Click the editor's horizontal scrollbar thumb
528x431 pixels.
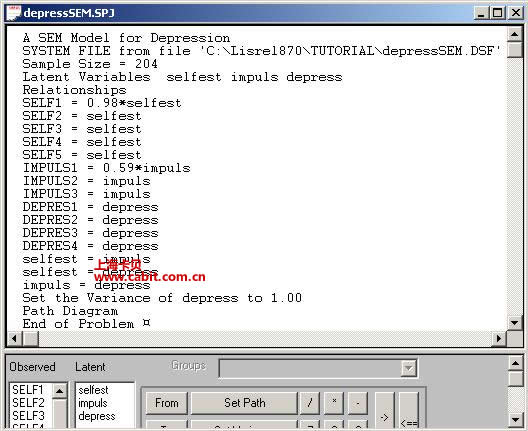(x=31, y=338)
